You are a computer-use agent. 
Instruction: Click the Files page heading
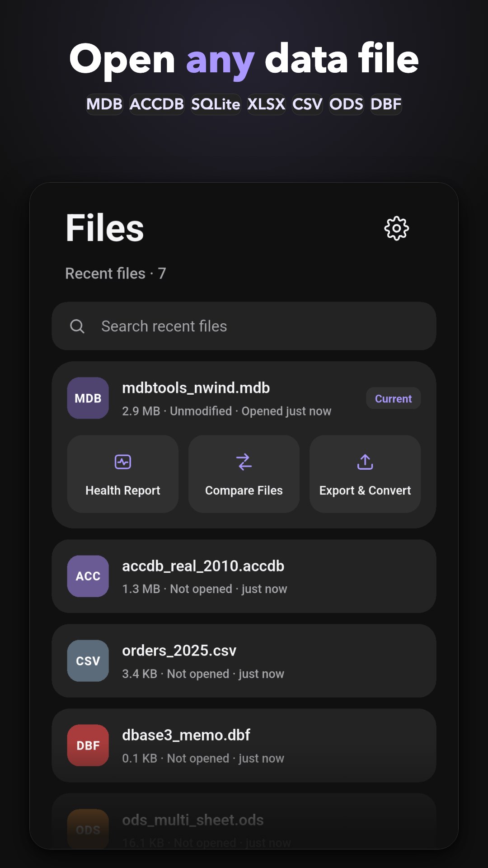105,228
